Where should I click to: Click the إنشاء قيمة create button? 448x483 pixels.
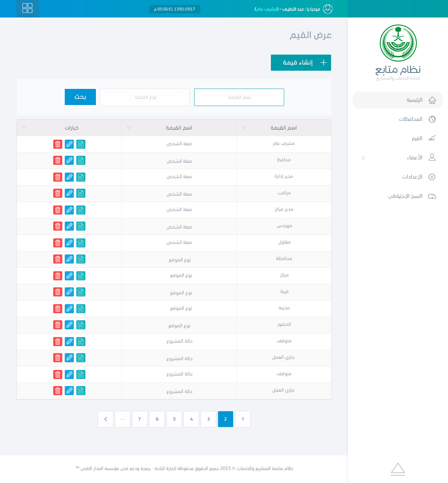click(301, 63)
